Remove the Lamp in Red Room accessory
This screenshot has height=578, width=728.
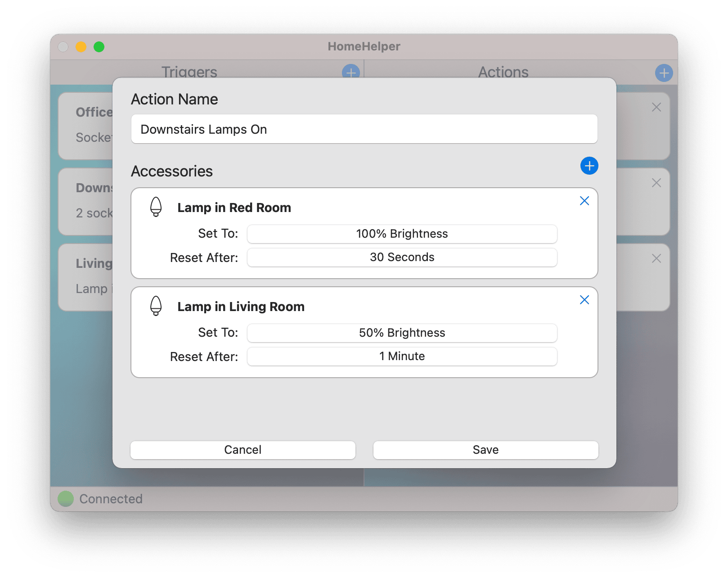(584, 201)
